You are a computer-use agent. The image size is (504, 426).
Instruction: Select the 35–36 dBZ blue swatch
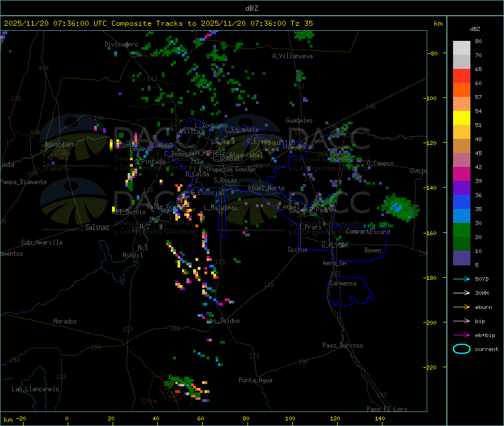[x=461, y=202]
